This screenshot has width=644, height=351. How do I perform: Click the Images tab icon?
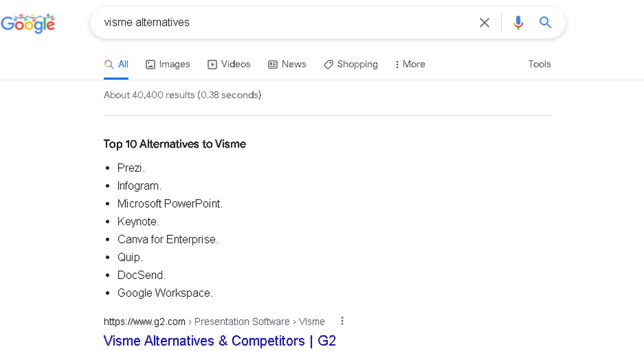[150, 64]
